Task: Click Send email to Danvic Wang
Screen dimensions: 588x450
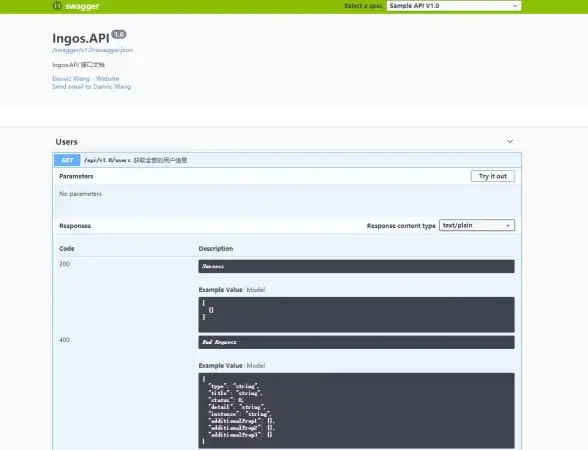Action: pyautogui.click(x=92, y=87)
